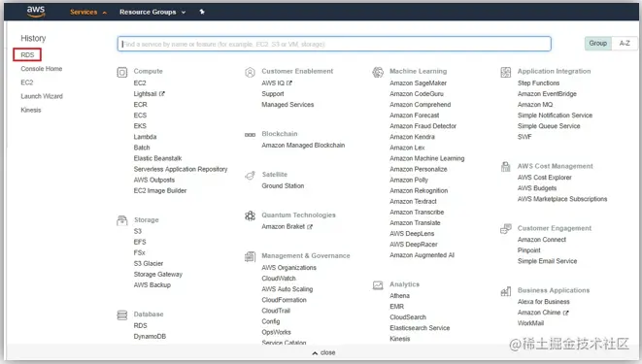The width and height of the screenshot is (642, 364).
Task: Click the Blockchain category icon
Action: pyautogui.click(x=250, y=135)
